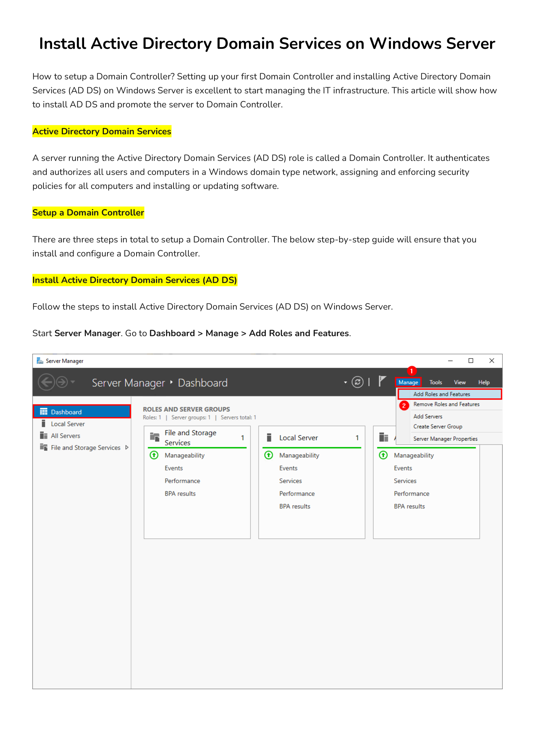
Task: Open Manageability in File and Storage Services tile
Action: (185, 456)
